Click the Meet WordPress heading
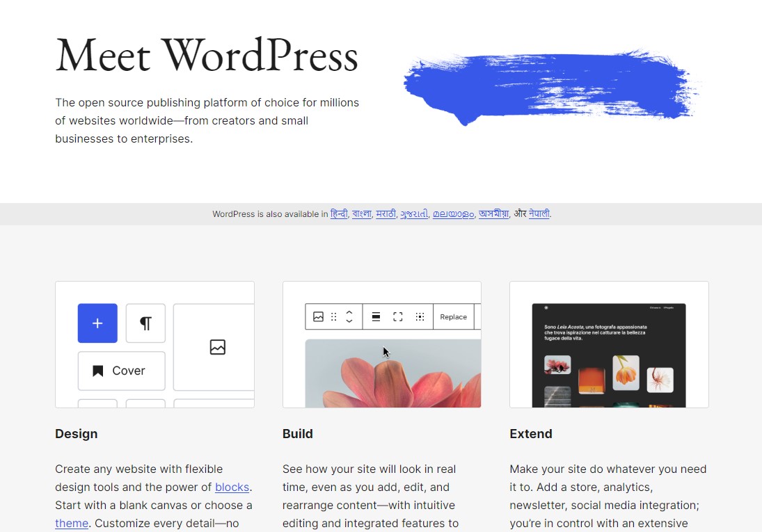The height and width of the screenshot is (532, 762). [x=207, y=56]
